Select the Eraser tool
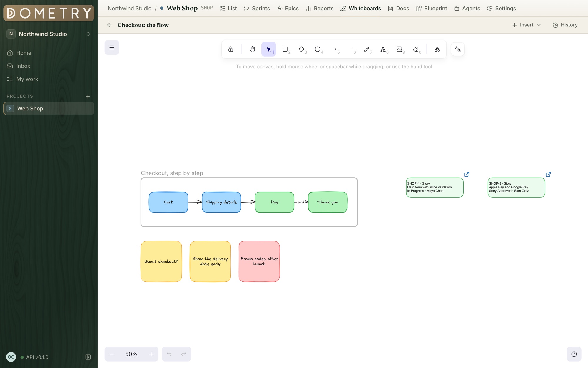588x368 pixels. 416,49
